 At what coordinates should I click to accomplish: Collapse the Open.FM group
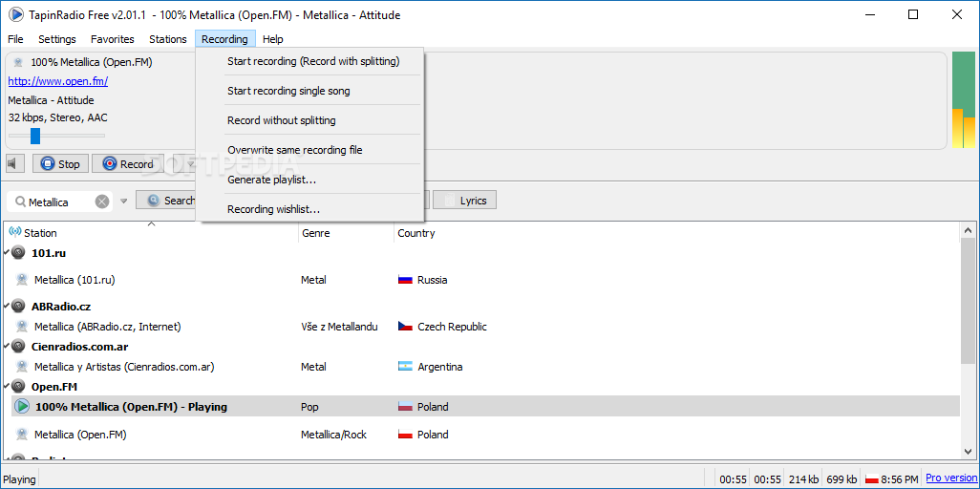pyautogui.click(x=7, y=386)
